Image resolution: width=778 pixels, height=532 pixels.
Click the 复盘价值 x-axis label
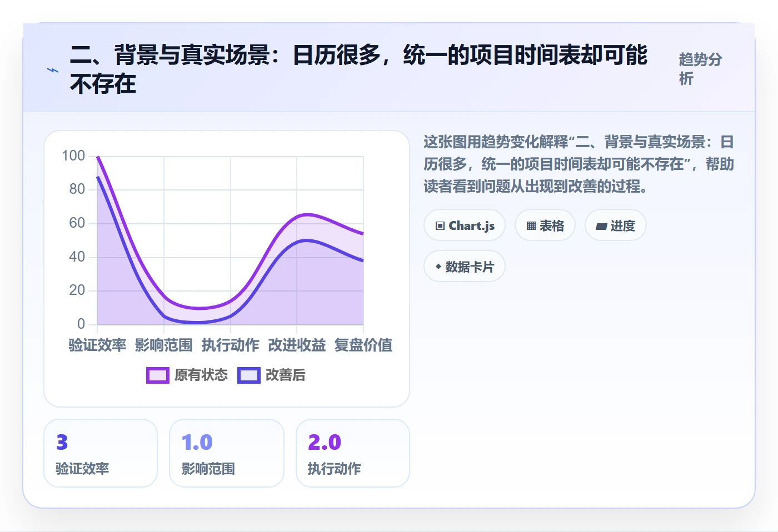tap(363, 345)
